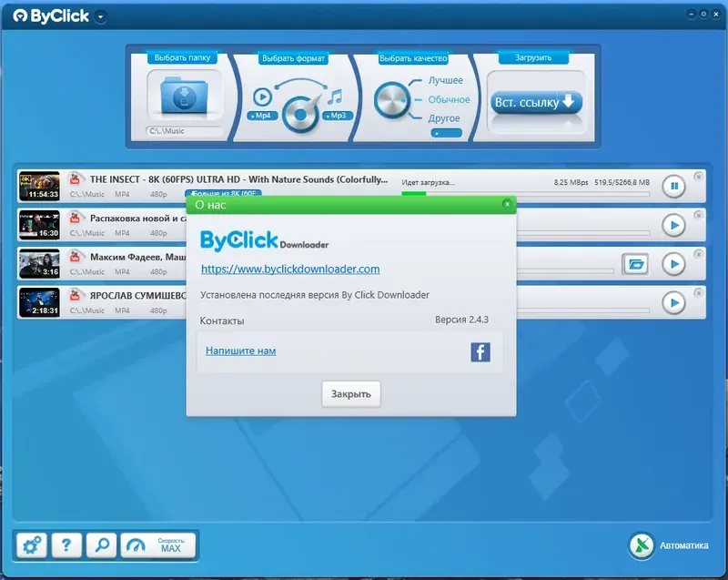728x580 pixels.
Task: Click YouTube icon on ЯРОСЛАВ СУМИШЕВСКИЙ row
Action: [x=75, y=295]
